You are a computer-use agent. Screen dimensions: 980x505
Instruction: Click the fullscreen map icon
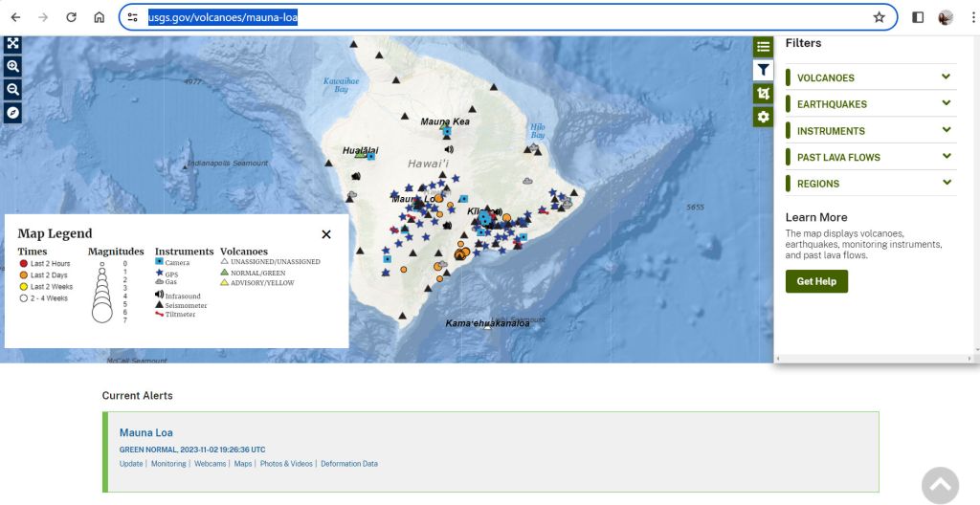(x=12, y=43)
